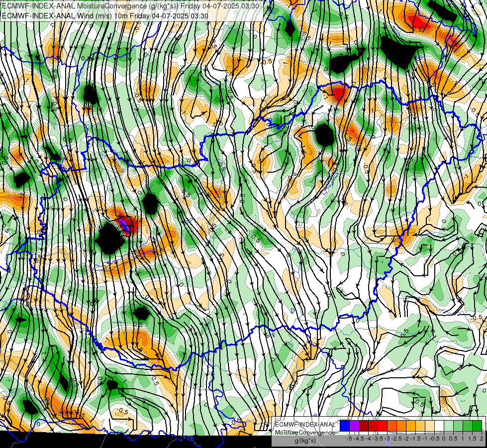487x448 pixels.
Task: Select legend swatch between -2.5 and -2 ticks
Action: click(401, 426)
